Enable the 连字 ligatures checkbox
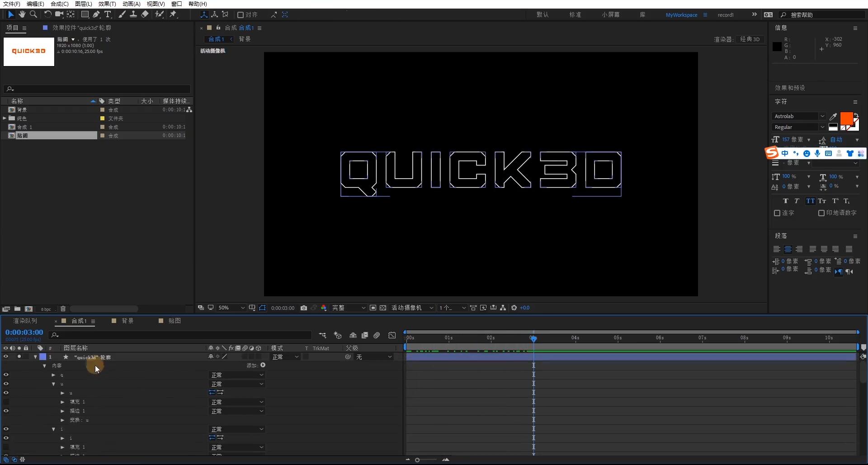Viewport: 868px width, 465px height. [777, 213]
